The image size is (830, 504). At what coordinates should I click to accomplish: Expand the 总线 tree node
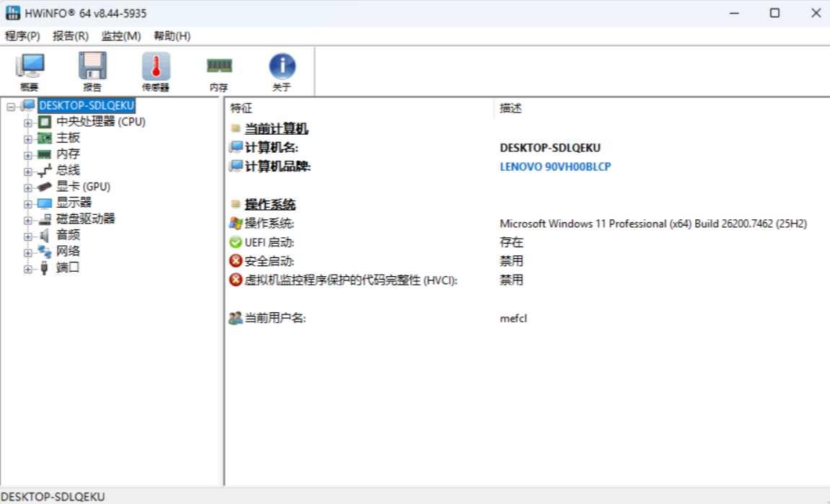pos(27,172)
